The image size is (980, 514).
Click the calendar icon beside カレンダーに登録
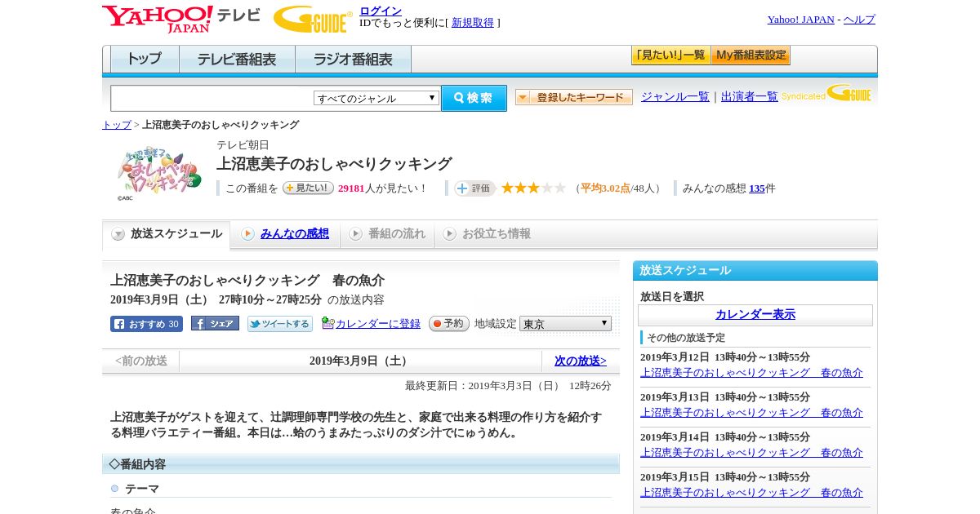[328, 323]
